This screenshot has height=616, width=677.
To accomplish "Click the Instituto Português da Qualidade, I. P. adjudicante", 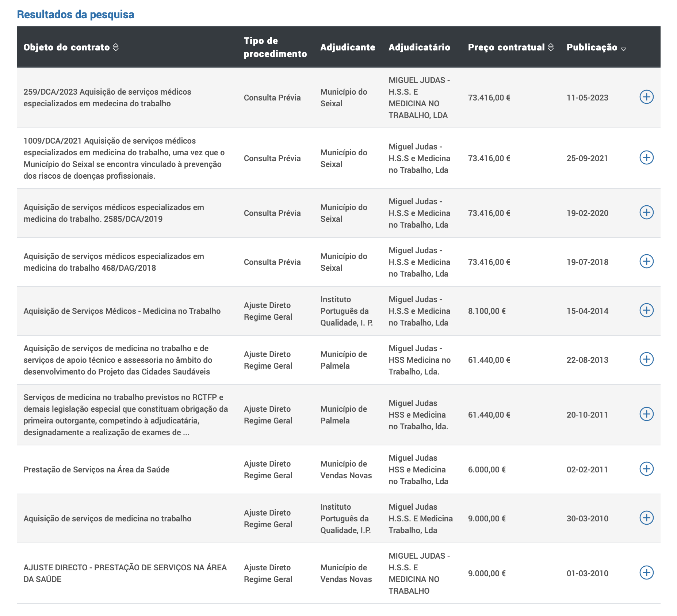I will 346,311.
